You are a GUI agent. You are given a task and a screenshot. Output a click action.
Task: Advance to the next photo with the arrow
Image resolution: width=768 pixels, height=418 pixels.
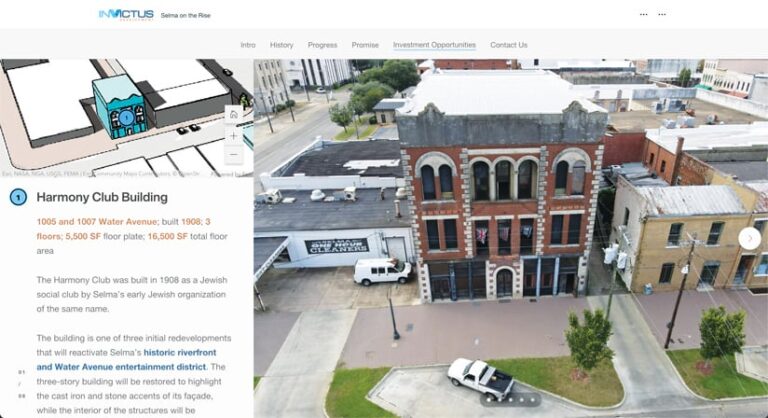[749, 239]
